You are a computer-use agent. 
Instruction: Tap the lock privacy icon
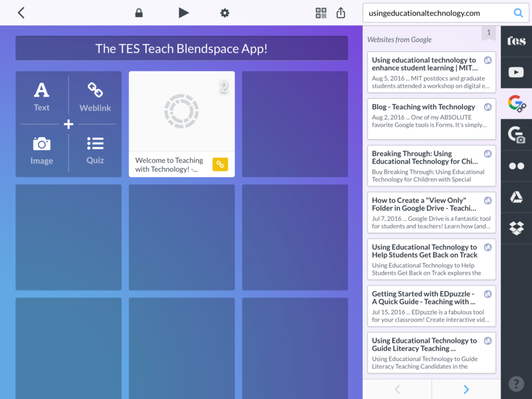point(139,13)
